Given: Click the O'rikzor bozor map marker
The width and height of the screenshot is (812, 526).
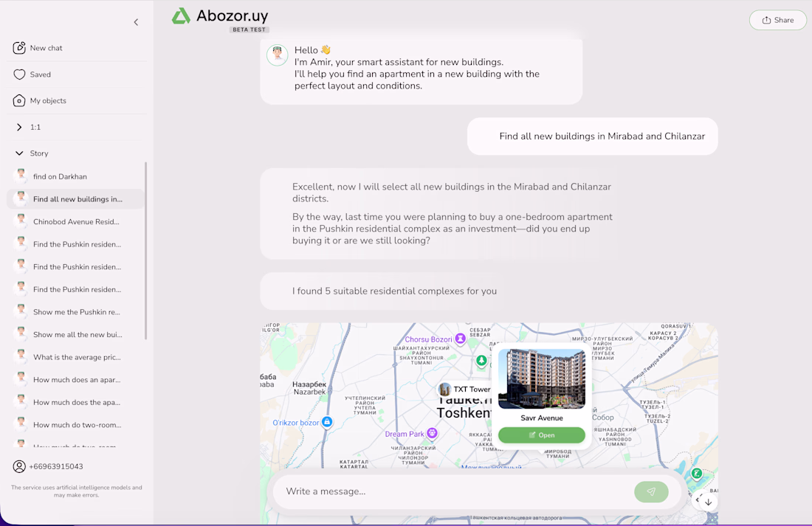Looking at the screenshot, I should point(327,422).
